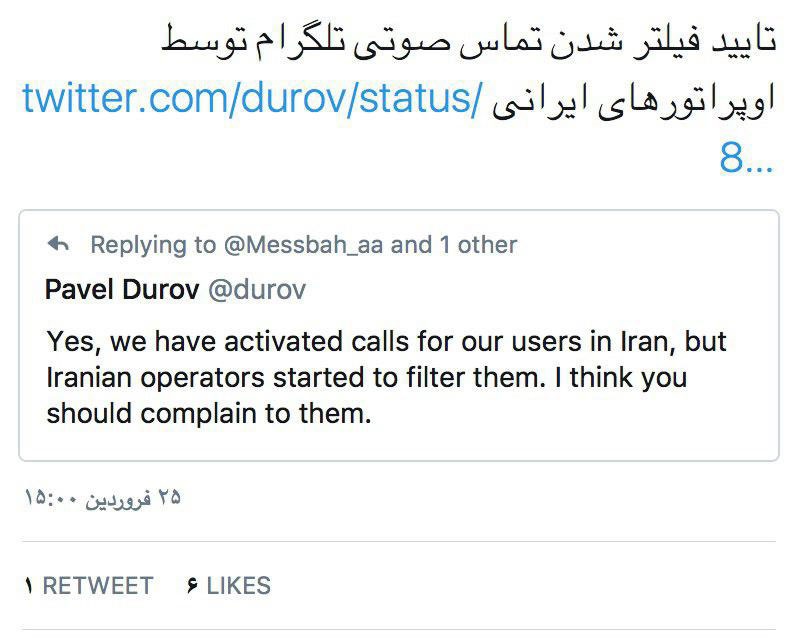Click the @durov handle

tap(256, 290)
